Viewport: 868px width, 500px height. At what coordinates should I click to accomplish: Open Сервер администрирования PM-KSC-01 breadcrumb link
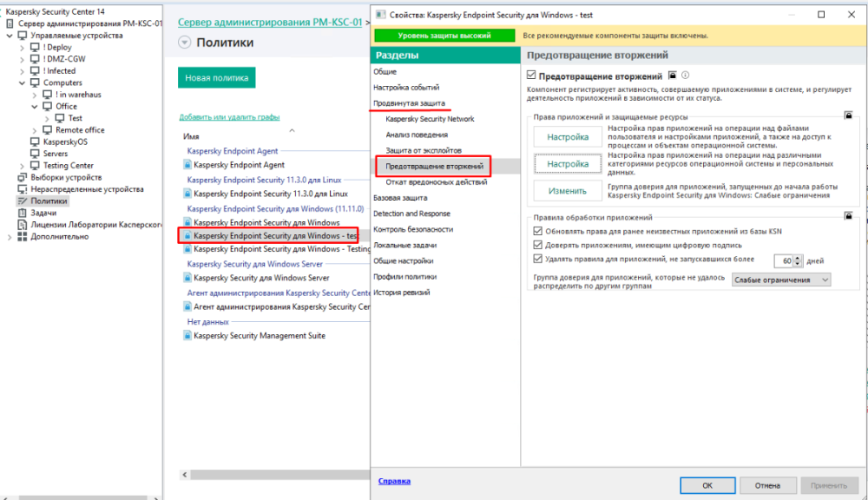(x=270, y=23)
